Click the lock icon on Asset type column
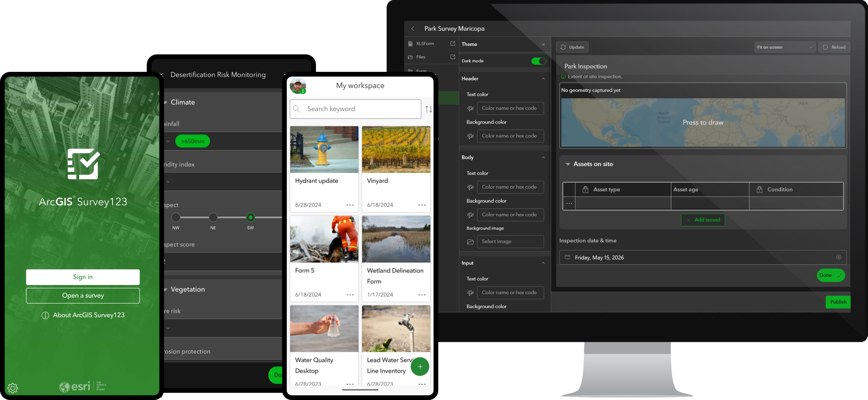The image size is (868, 400). (585, 189)
